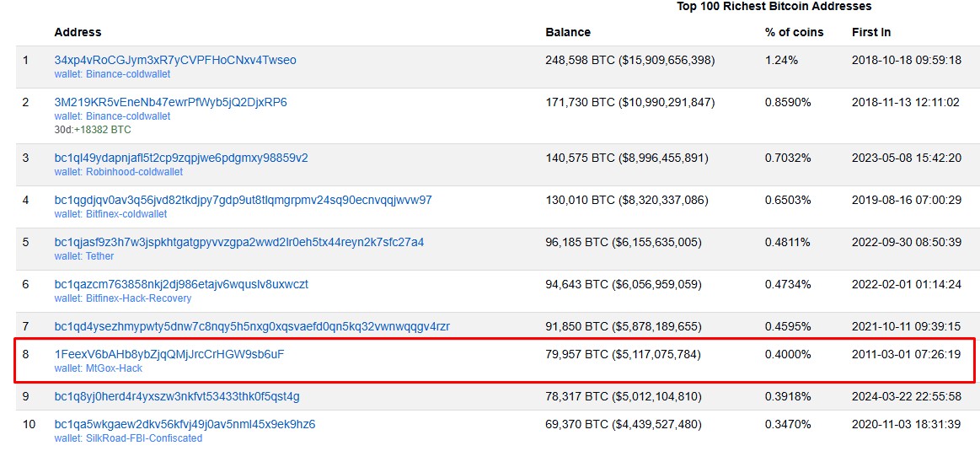Open address bc1ql49ydapnjafl5t2cp9zqpjwe6pdgmxy98859v2
Screen dimensions: 980x451
[x=181, y=158]
